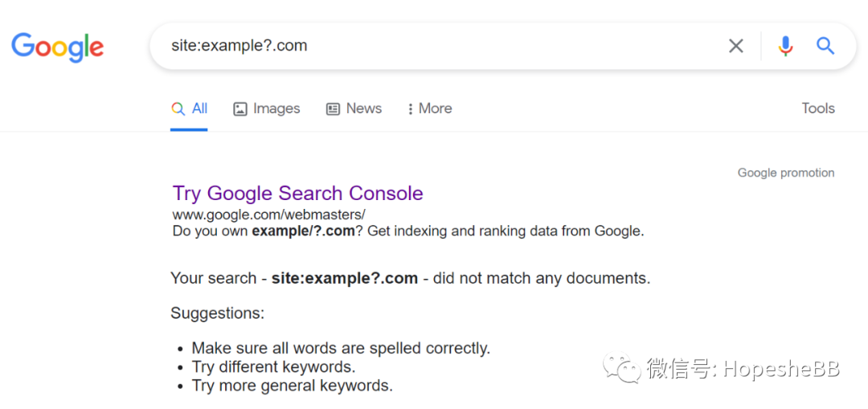Switch to the News tab label

(363, 108)
